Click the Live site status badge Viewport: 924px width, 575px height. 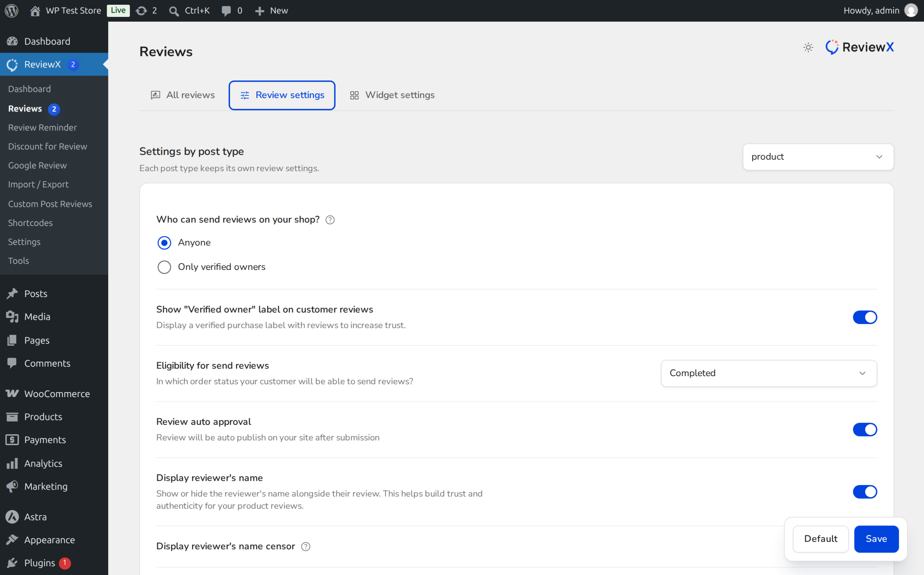click(118, 11)
